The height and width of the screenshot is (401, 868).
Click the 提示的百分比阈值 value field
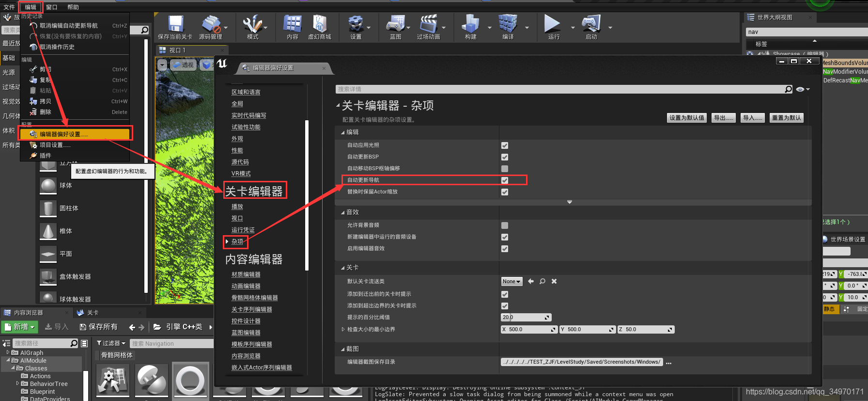pos(526,318)
